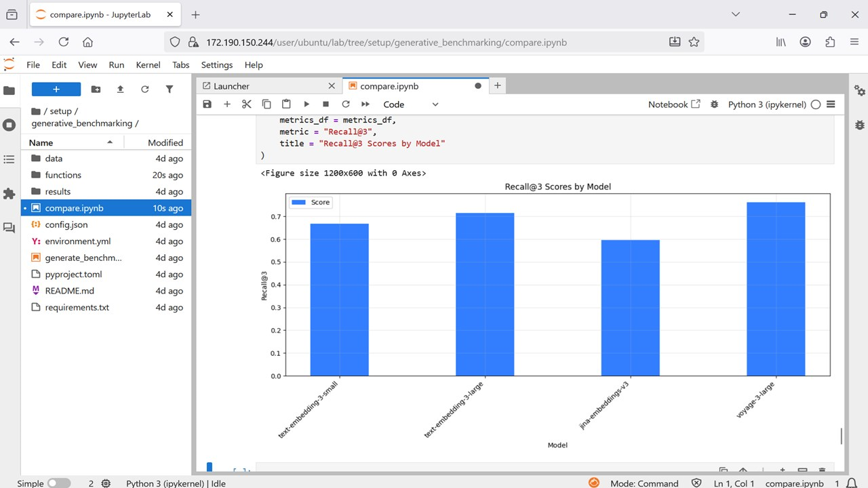Open the Kernel menu
This screenshot has height=488, width=868.
click(x=148, y=65)
